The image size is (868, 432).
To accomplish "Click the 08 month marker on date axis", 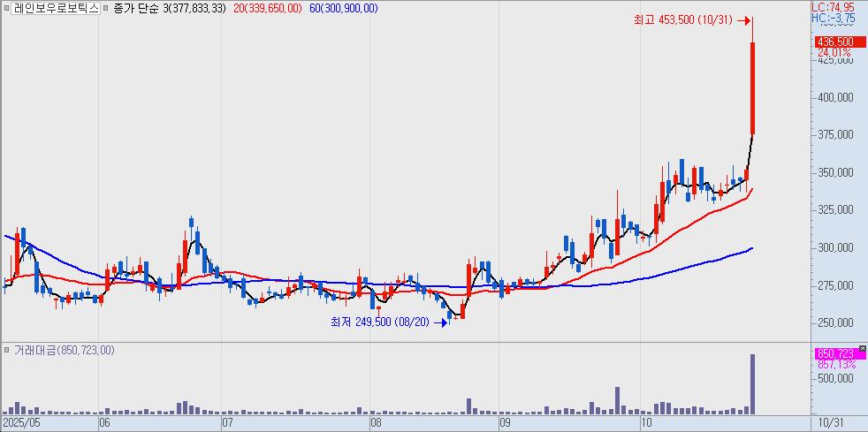I will (x=376, y=422).
